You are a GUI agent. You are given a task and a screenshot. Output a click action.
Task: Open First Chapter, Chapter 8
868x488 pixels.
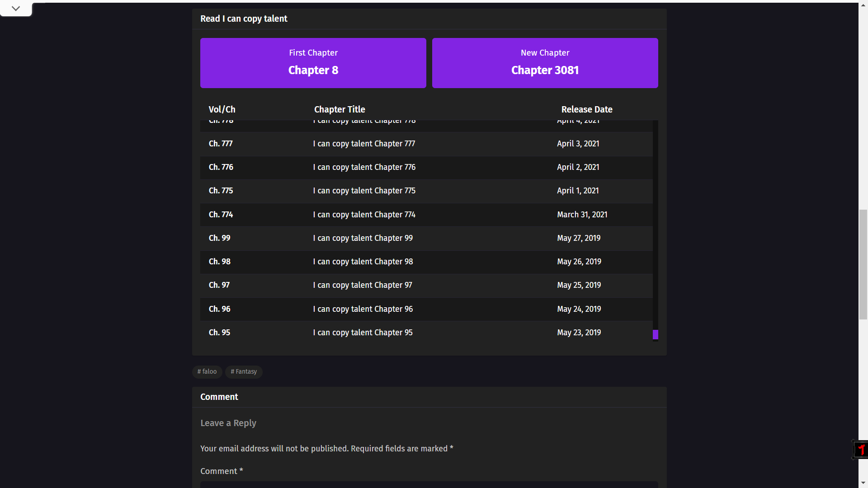coord(313,63)
